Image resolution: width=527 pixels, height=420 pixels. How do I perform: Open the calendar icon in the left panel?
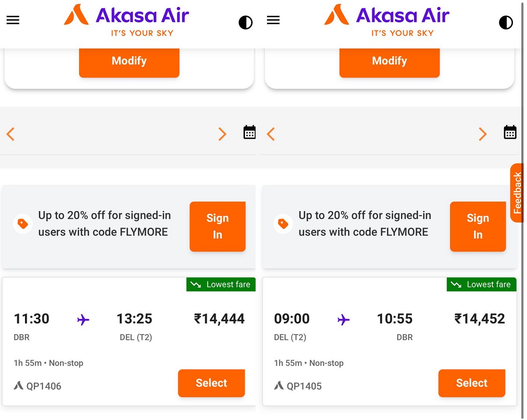(249, 132)
